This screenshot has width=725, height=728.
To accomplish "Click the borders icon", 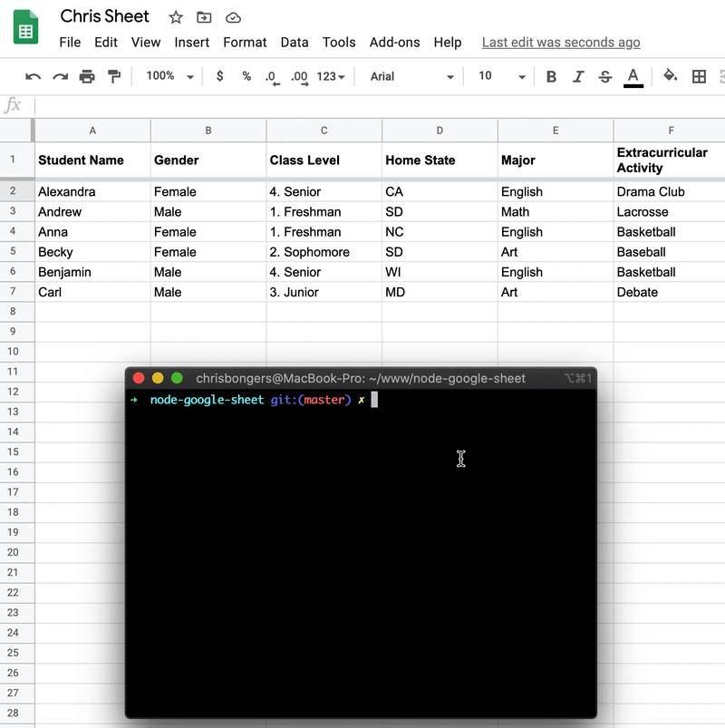I will pos(699,76).
